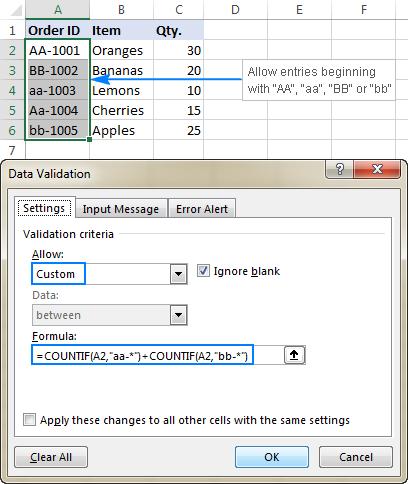This screenshot has width=408, height=484.
Task: Select row 1 header
Action: (13, 30)
